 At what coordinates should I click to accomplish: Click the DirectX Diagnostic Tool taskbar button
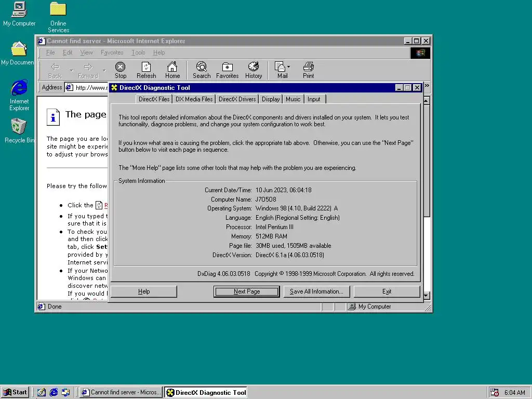pyautogui.click(x=206, y=392)
